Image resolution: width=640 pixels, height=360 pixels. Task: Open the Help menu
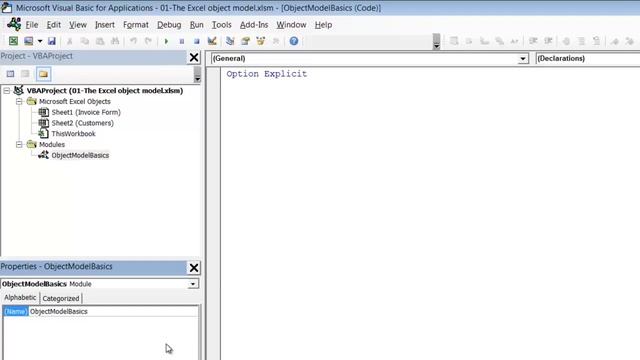tap(323, 25)
